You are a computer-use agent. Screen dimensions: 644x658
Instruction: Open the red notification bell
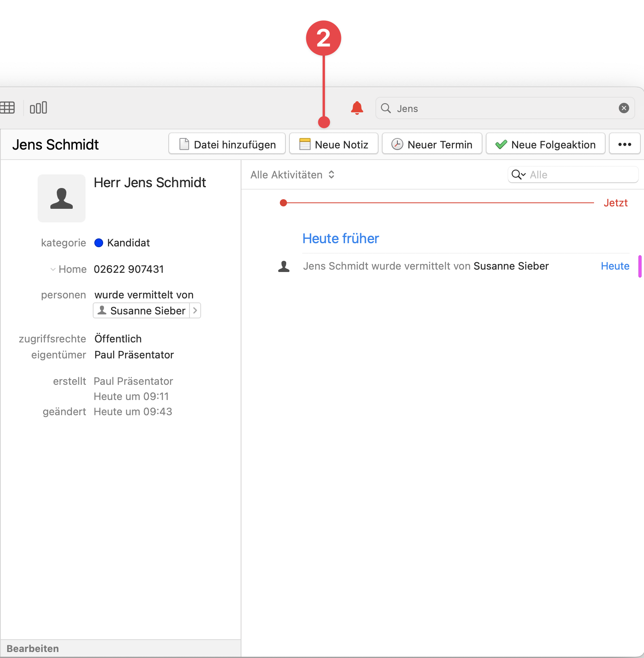[x=356, y=108]
